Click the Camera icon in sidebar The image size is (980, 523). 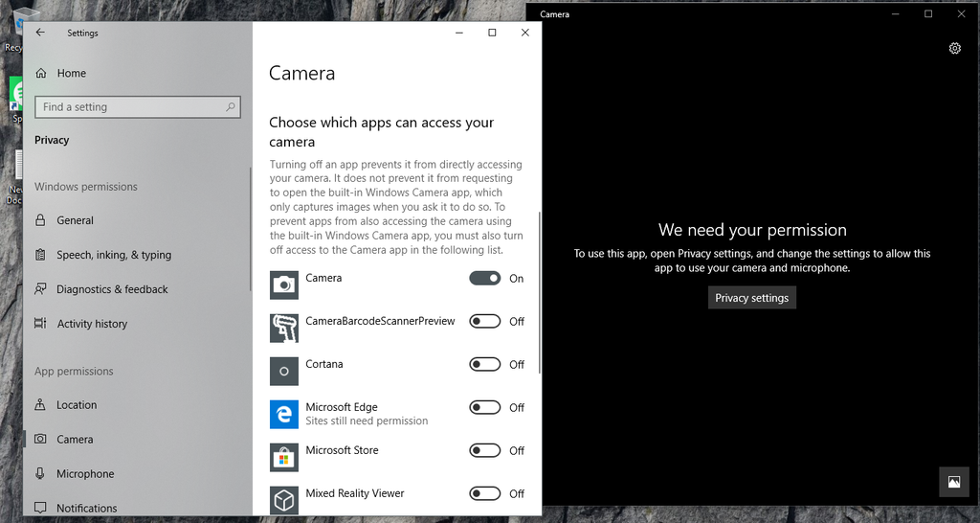click(40, 439)
